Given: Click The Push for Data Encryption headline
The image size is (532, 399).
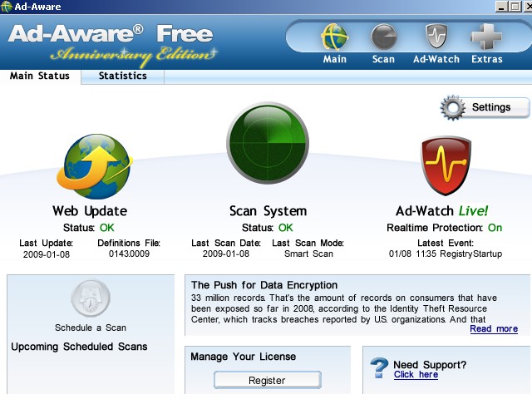Looking at the screenshot, I should (x=264, y=285).
